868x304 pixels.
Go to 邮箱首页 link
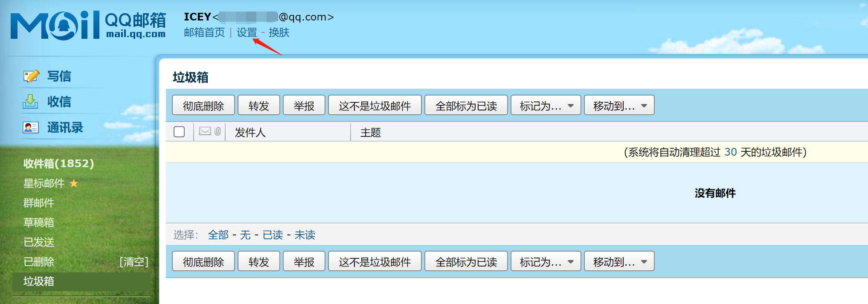pyautogui.click(x=204, y=32)
